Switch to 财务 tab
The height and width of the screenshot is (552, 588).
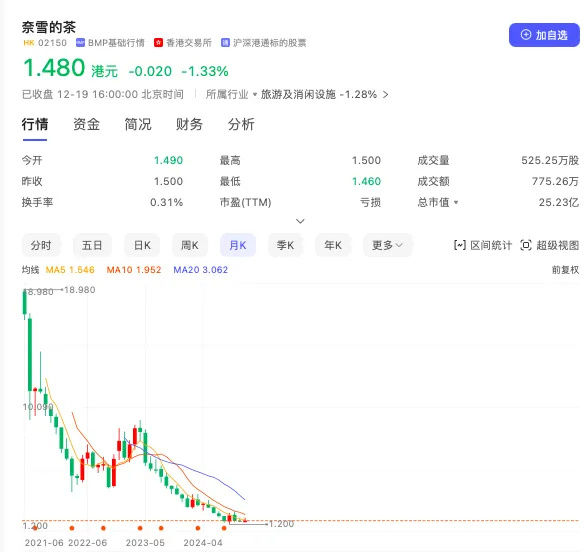(x=189, y=124)
